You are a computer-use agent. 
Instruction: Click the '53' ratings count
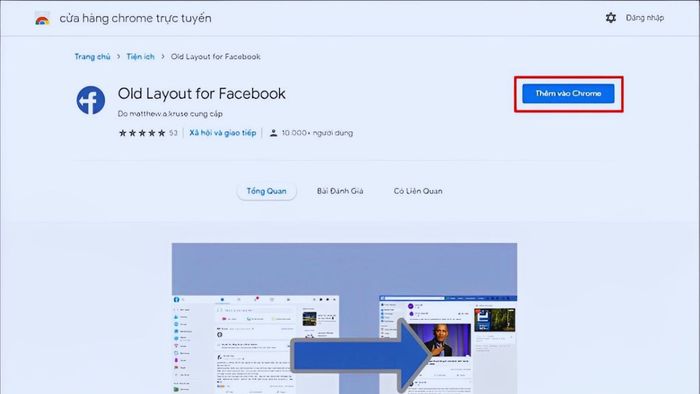tap(173, 133)
